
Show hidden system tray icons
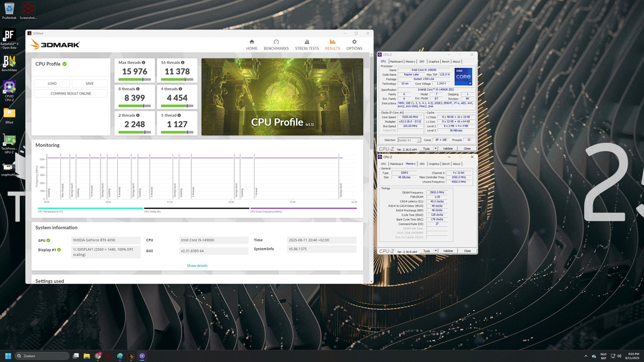pyautogui.click(x=586, y=356)
